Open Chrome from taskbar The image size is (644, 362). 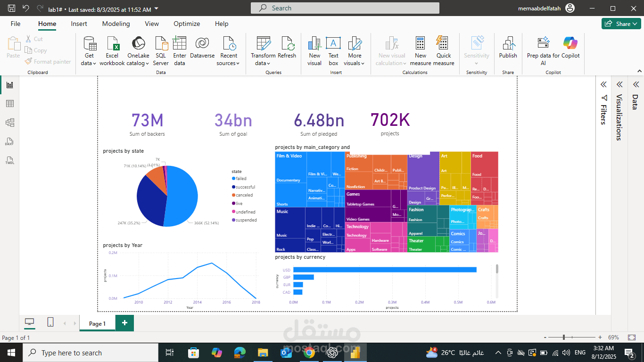click(310, 353)
